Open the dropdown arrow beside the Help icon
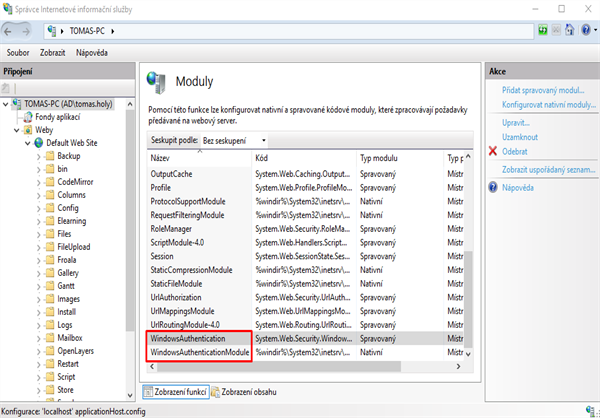 tap(595, 30)
